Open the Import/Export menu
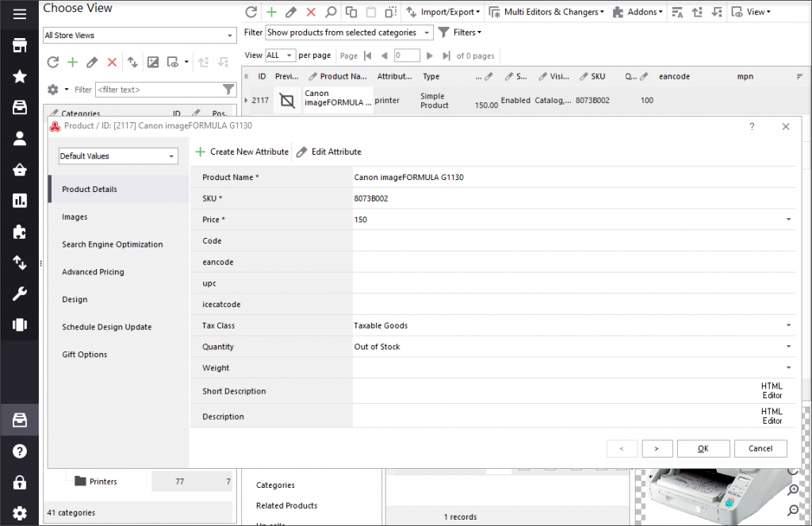 [x=442, y=12]
